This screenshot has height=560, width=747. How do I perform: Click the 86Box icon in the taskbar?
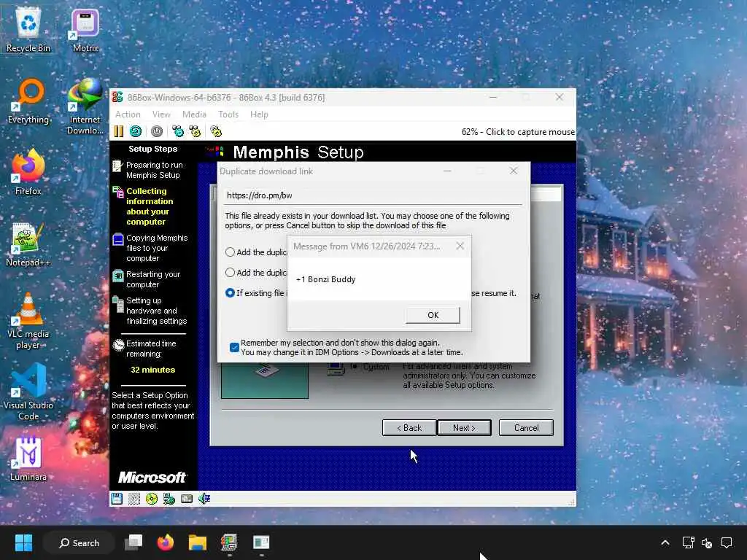[x=229, y=542]
